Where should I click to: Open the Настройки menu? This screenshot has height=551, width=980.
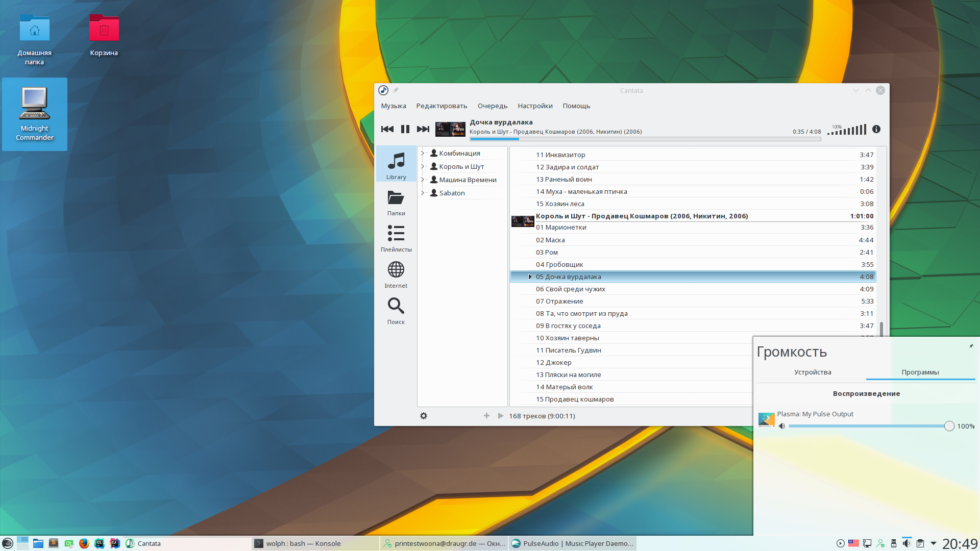535,106
